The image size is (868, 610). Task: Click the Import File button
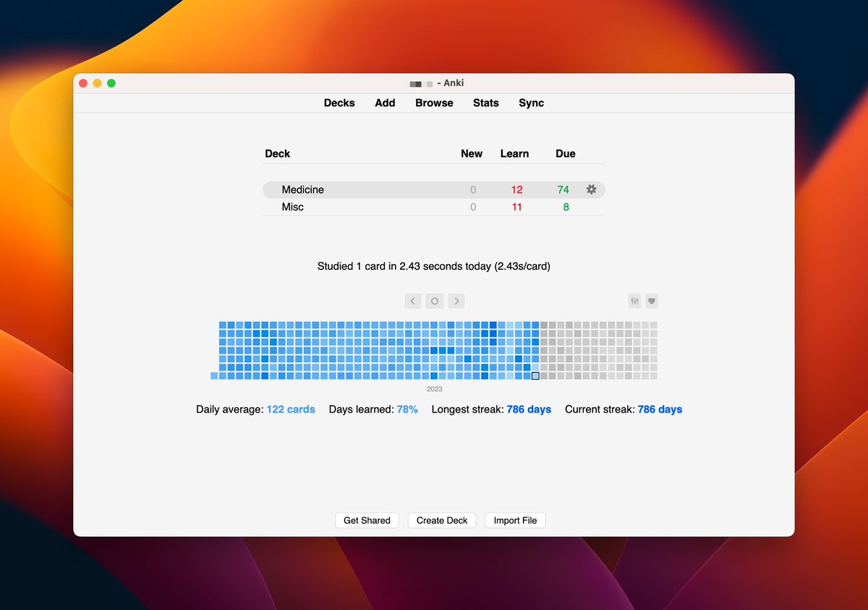click(515, 520)
